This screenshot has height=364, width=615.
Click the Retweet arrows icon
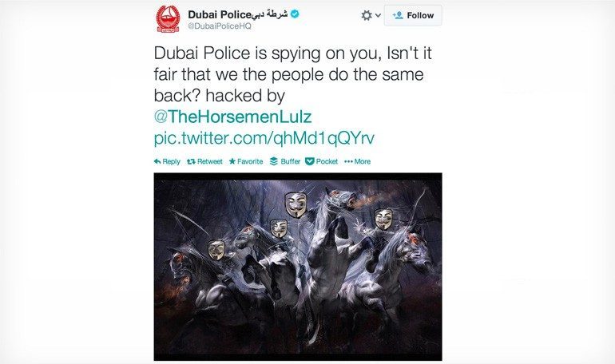pyautogui.click(x=191, y=161)
